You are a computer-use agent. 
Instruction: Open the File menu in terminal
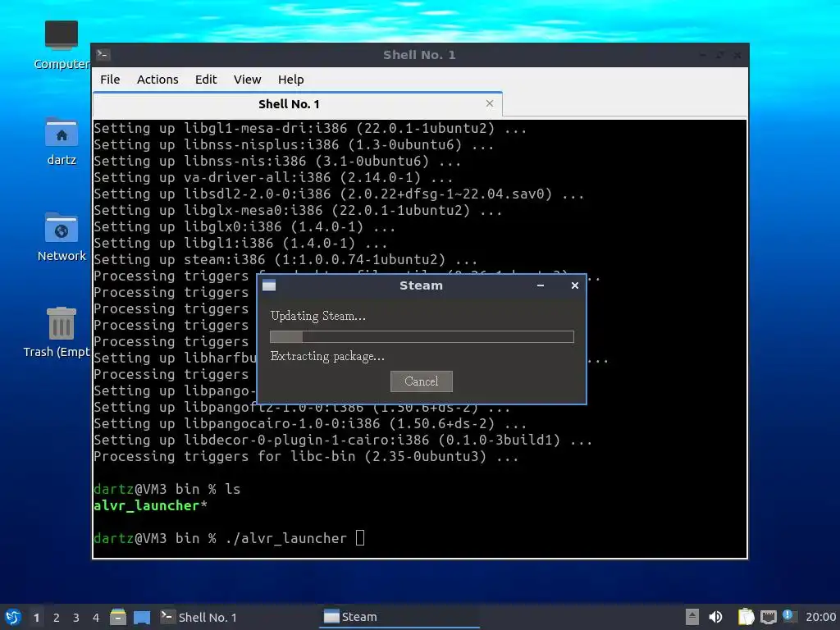point(110,80)
